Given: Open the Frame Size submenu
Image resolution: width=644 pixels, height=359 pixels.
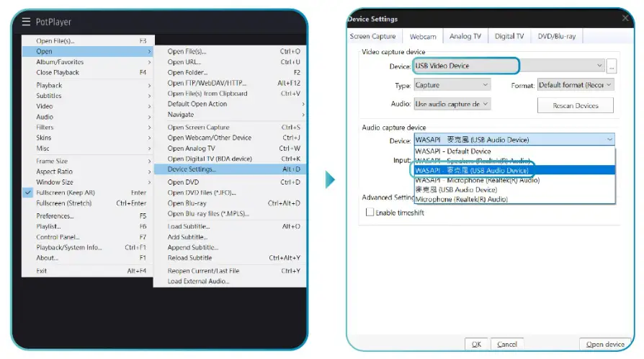Looking at the screenshot, I should click(88, 161).
